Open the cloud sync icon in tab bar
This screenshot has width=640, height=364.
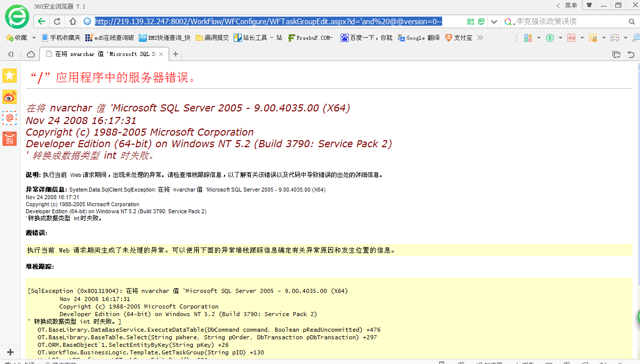[x=30, y=54]
